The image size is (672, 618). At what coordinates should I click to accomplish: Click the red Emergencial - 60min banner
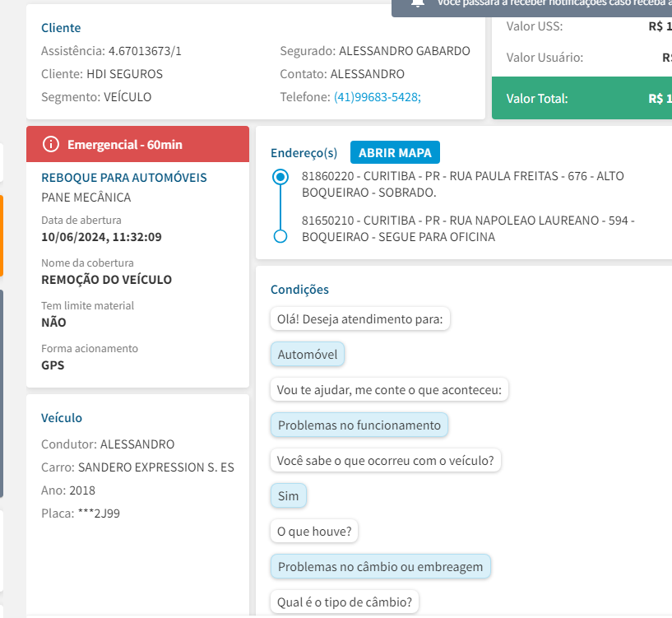coord(137,144)
